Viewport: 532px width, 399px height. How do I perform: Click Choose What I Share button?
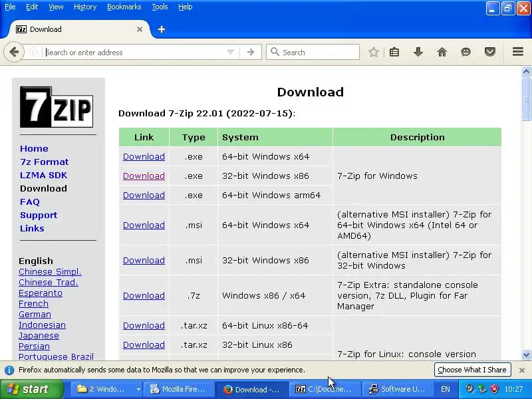[x=472, y=370]
